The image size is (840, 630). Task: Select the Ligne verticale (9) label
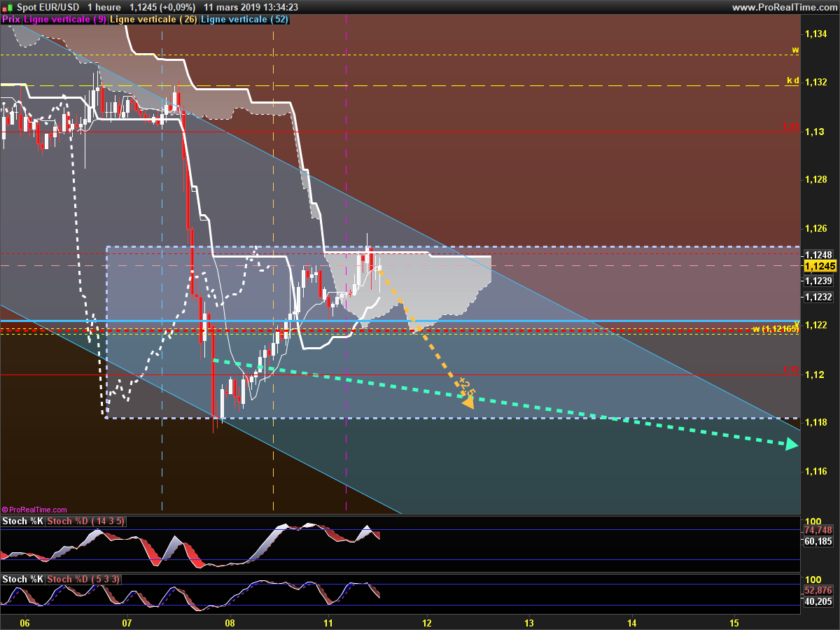(65, 20)
